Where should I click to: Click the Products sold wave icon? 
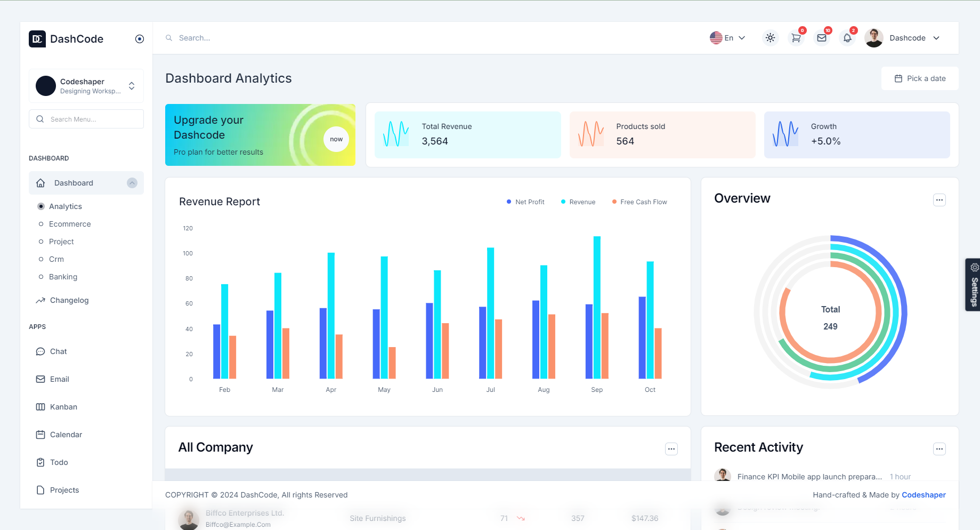coord(591,134)
